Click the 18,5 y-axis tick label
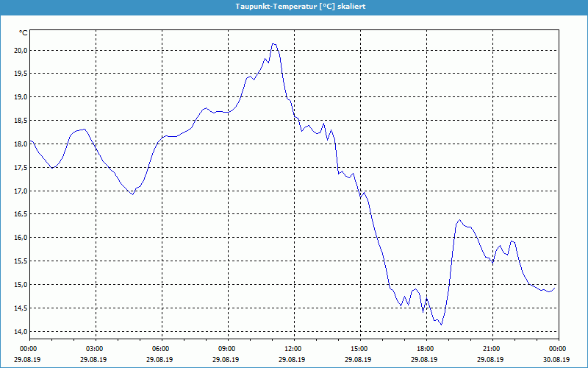 (19, 121)
